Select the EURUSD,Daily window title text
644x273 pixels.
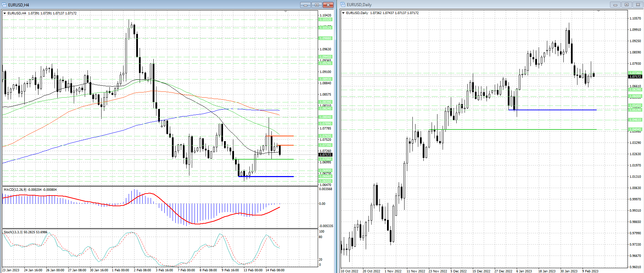[x=359, y=5]
